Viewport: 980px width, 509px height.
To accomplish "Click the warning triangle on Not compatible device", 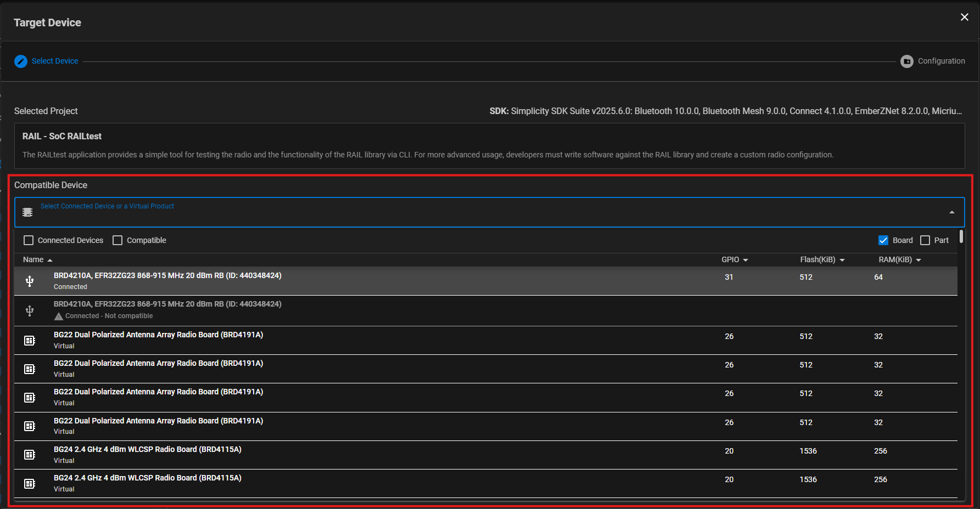I will [58, 316].
